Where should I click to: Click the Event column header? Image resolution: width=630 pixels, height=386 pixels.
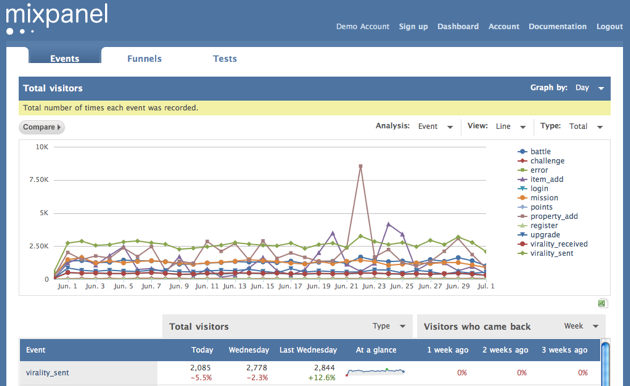36,350
